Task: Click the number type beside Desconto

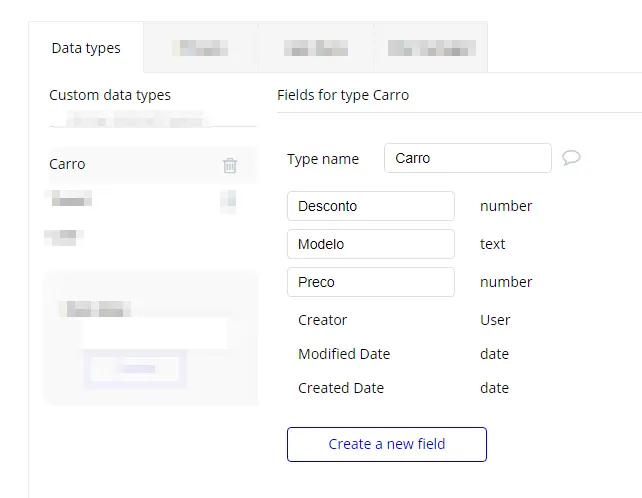Action: click(x=506, y=206)
